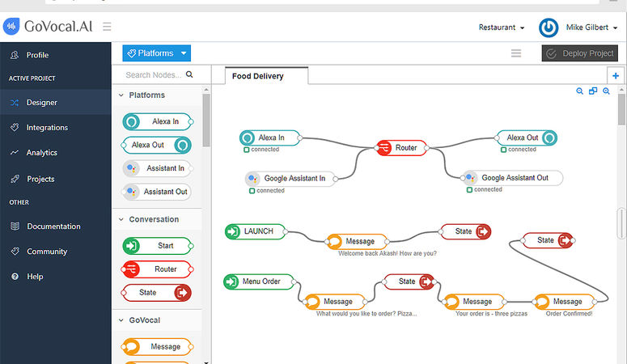627x364 pixels.
Task: Click the Mike Gilbert power avatar icon
Action: pyautogui.click(x=549, y=28)
